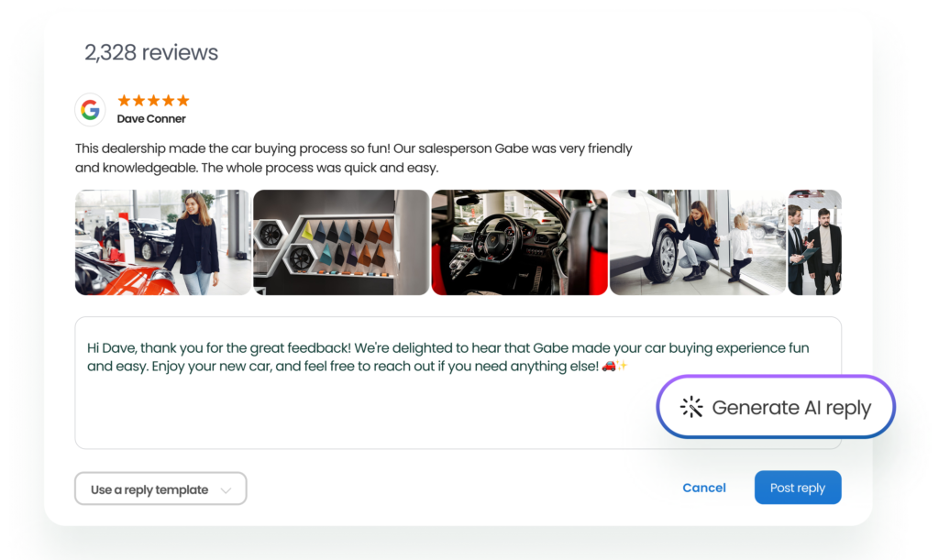Open photo of car steering wheel interior

tap(519, 242)
